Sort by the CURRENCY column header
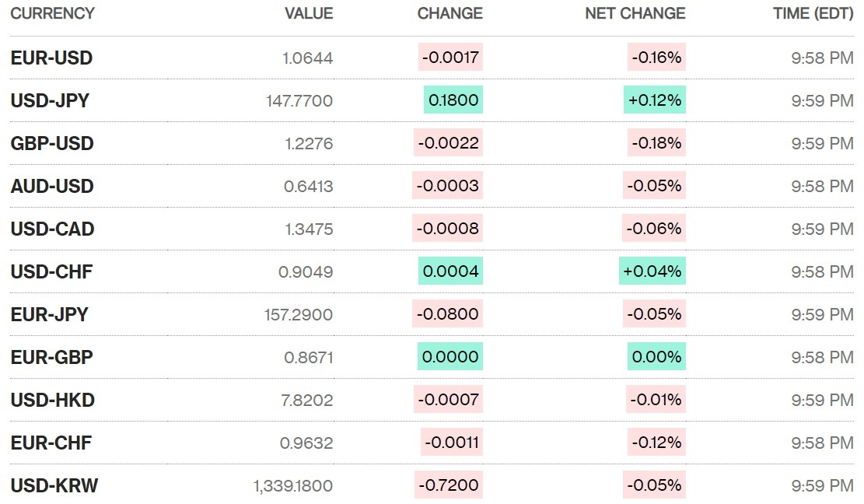Screen dimensions: 864x504 coord(52,13)
